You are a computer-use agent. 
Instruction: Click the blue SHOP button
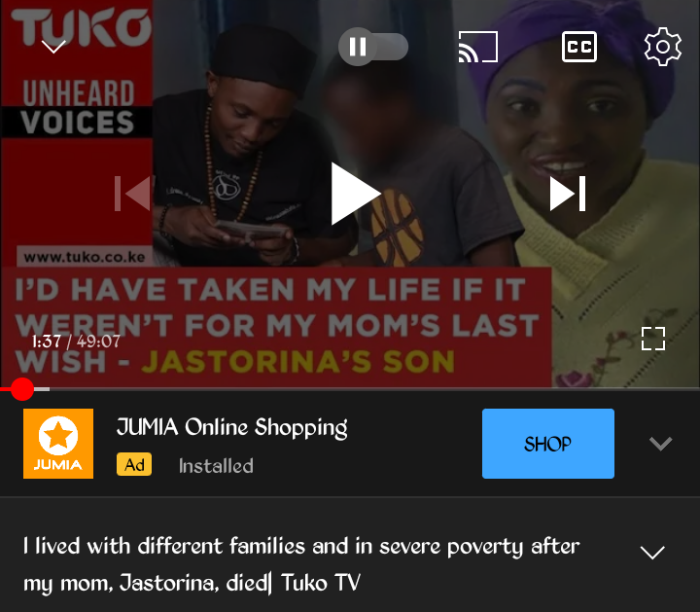[x=547, y=443]
